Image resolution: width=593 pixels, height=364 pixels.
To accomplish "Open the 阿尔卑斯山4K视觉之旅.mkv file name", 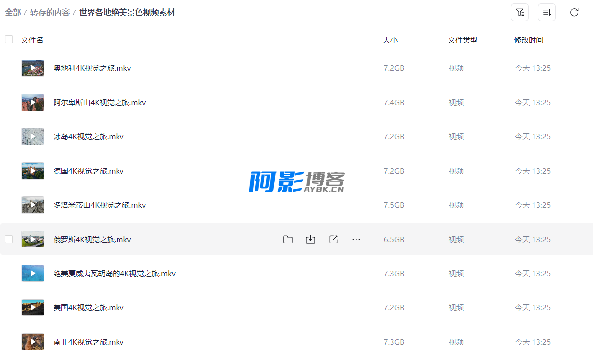I will [x=100, y=103].
